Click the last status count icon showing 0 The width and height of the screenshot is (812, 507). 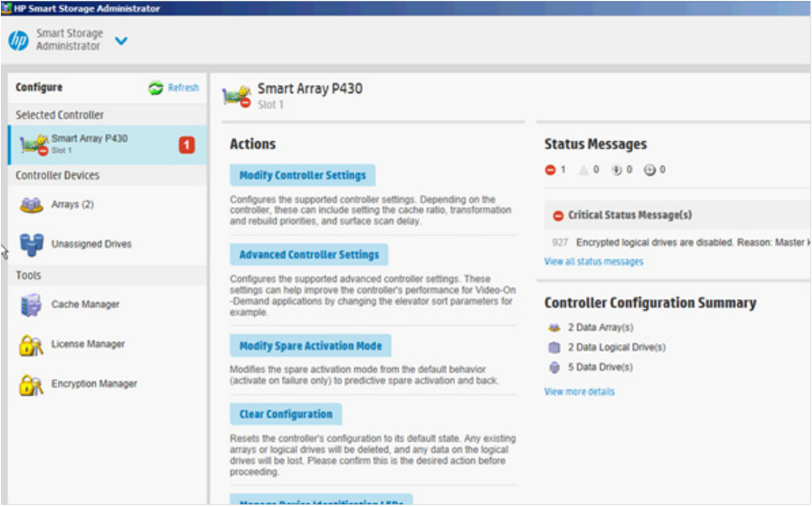tap(649, 170)
